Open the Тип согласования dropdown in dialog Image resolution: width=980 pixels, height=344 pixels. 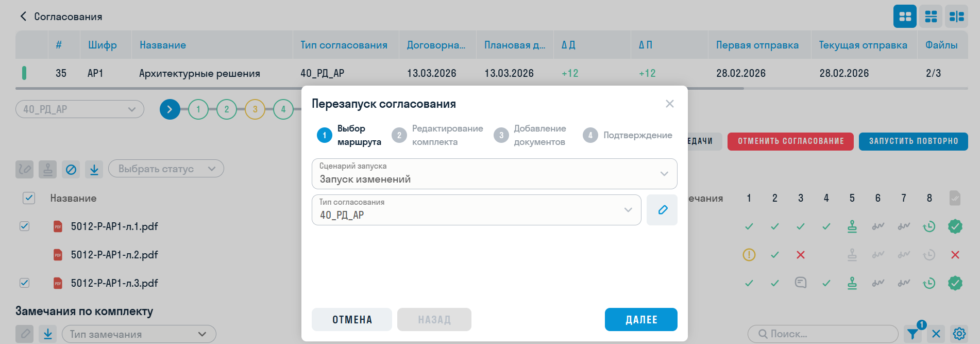point(477,210)
